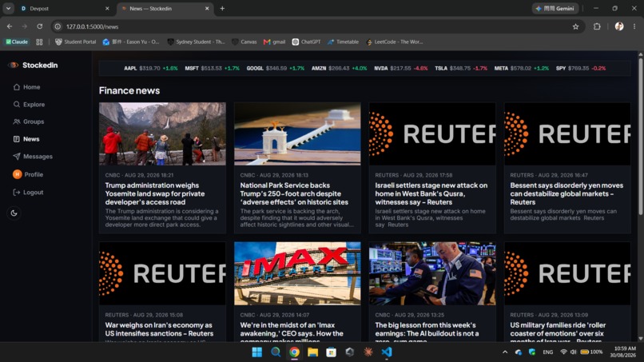Open taskbar Search
Screen dimensions: 644x362
(x=276, y=352)
